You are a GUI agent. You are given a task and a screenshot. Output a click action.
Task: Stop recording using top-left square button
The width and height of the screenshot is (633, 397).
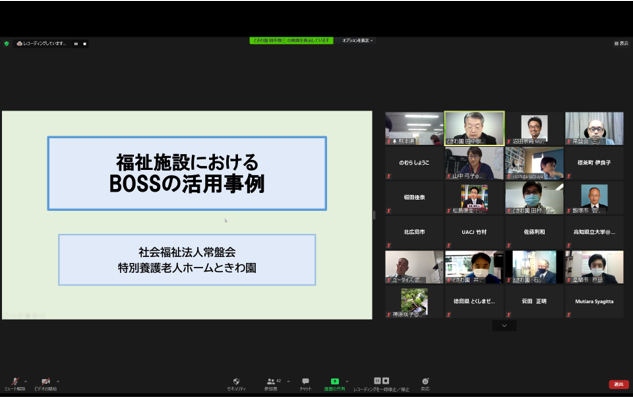pyautogui.click(x=84, y=44)
